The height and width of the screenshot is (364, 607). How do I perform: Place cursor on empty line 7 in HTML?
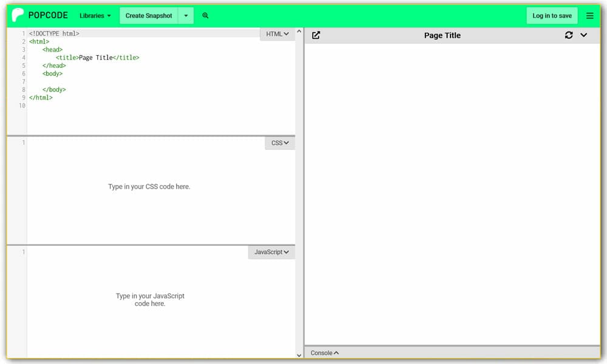tap(121, 81)
